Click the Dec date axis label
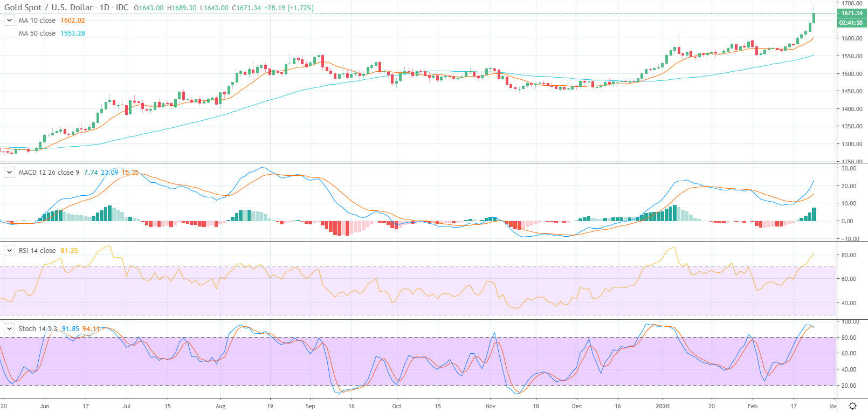 coord(577,406)
